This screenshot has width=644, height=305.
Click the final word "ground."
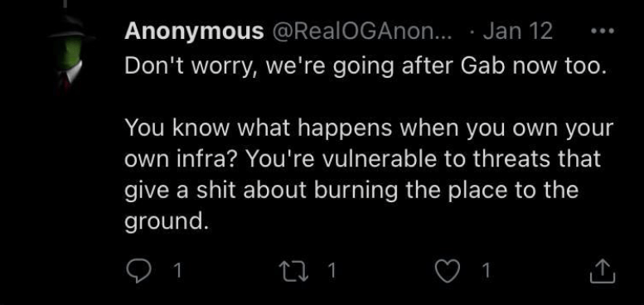pyautogui.click(x=164, y=222)
